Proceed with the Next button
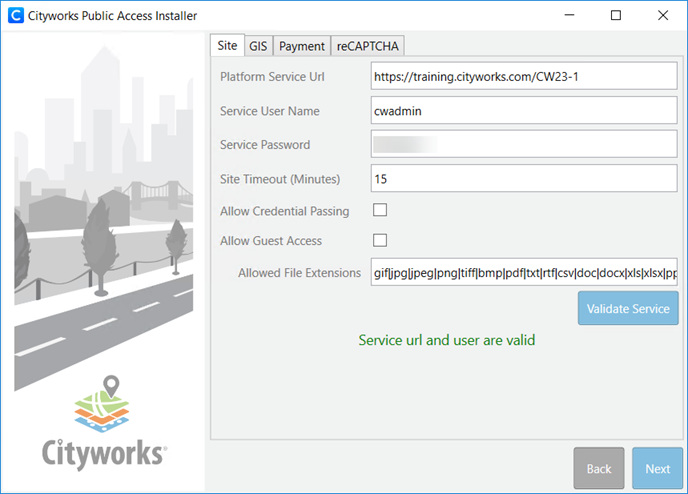 pyautogui.click(x=657, y=468)
